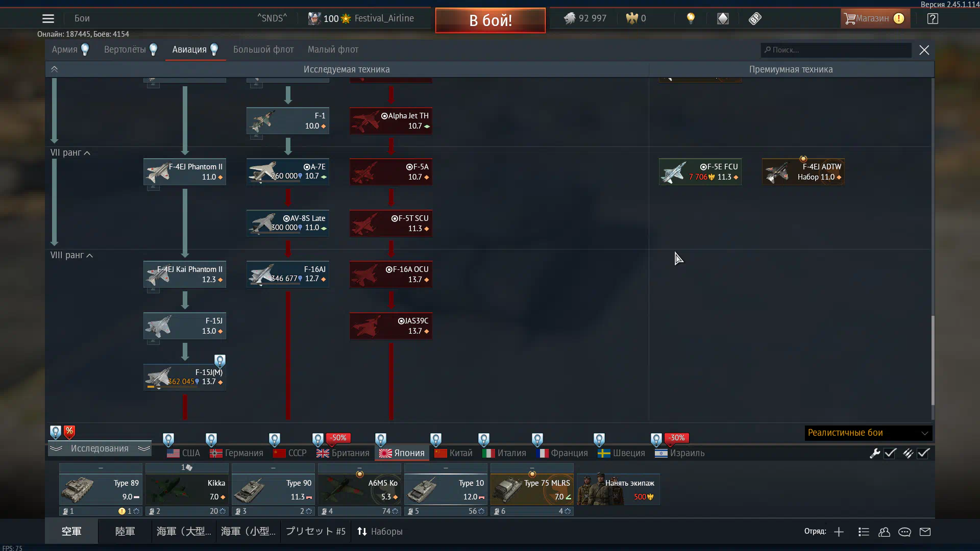The image size is (980, 551).
Task: Click the wrench repair icon
Action: [x=875, y=453]
